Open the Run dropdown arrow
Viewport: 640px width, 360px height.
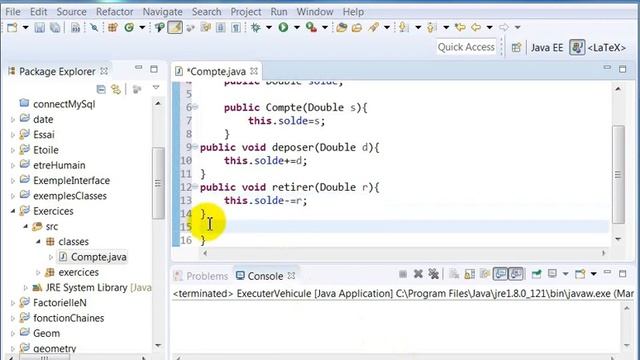(297, 27)
